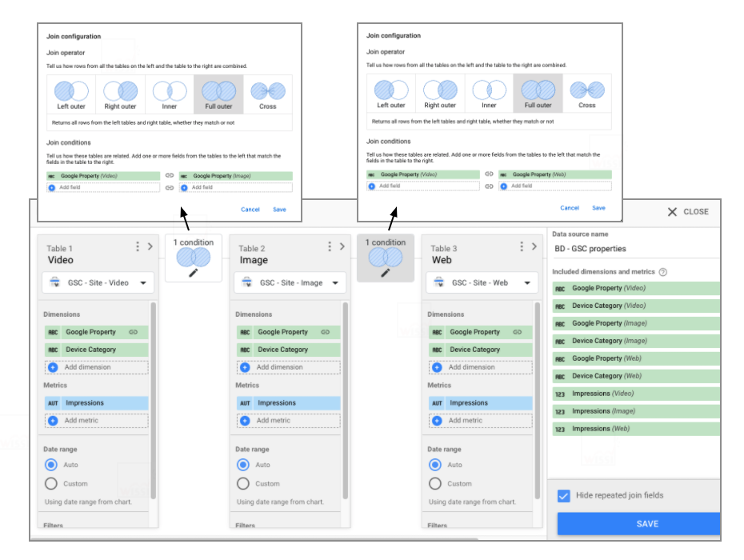Select Left outer join in left configuration
Viewport: 744px width, 560px height.
coord(71,94)
